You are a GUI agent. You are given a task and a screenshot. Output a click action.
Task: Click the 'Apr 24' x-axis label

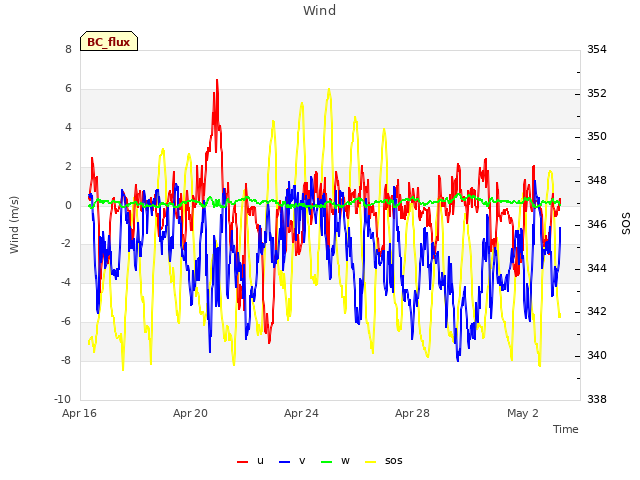(301, 413)
